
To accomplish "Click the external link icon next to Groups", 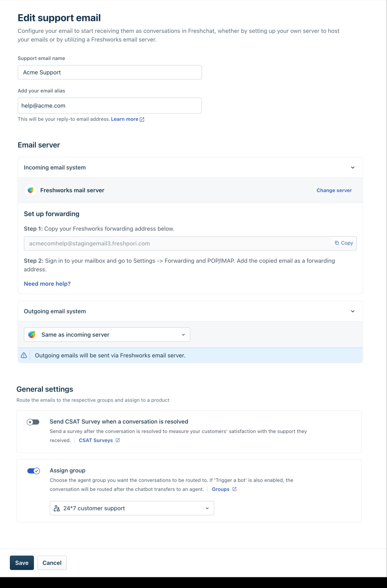I will [x=234, y=489].
